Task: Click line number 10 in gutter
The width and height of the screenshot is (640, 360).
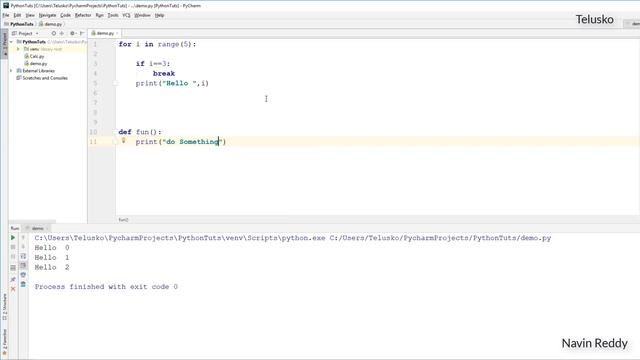Action: pyautogui.click(x=93, y=132)
